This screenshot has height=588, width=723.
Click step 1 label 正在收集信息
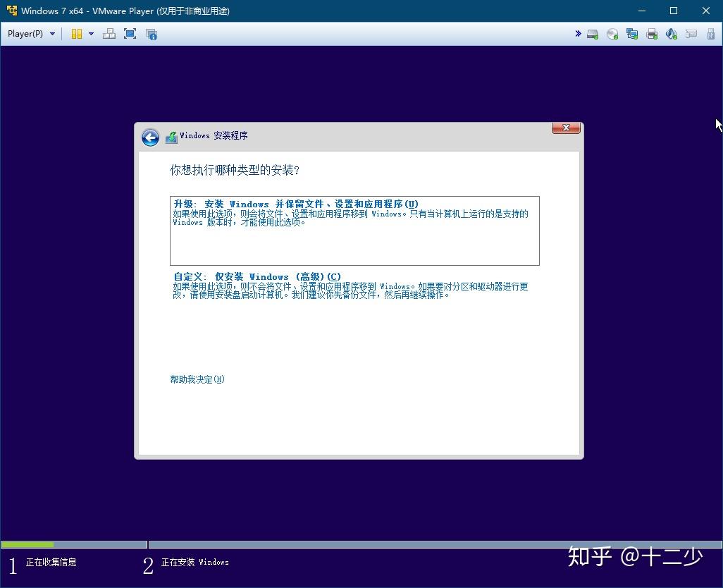51,562
